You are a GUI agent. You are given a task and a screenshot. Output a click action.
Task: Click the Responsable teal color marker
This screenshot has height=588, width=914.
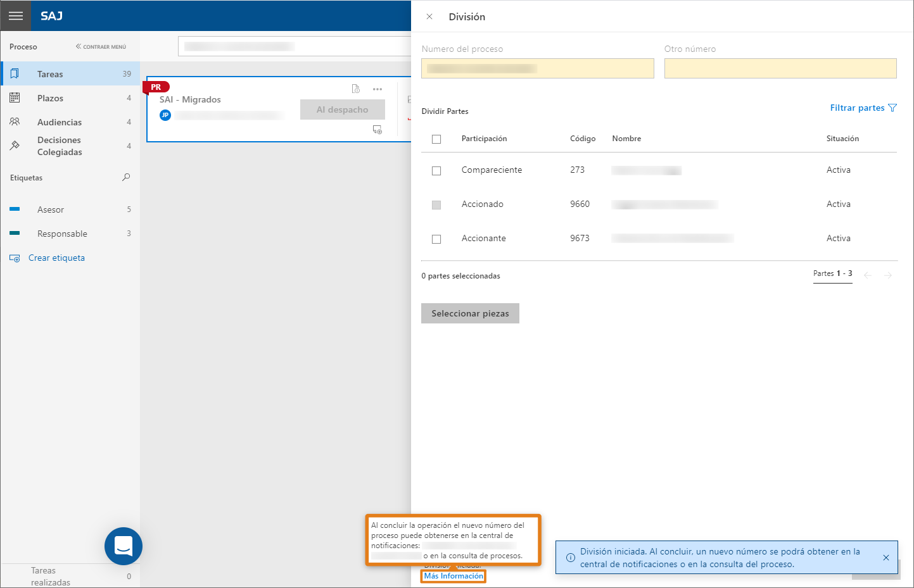click(15, 233)
